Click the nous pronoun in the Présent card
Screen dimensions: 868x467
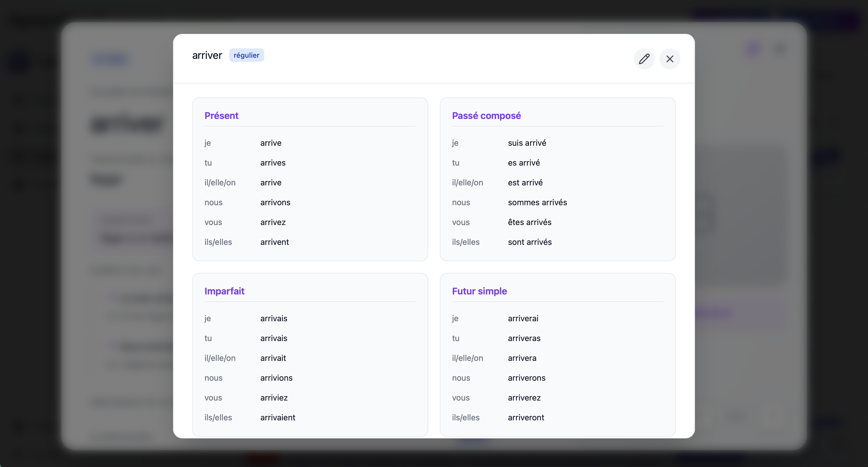(x=213, y=202)
